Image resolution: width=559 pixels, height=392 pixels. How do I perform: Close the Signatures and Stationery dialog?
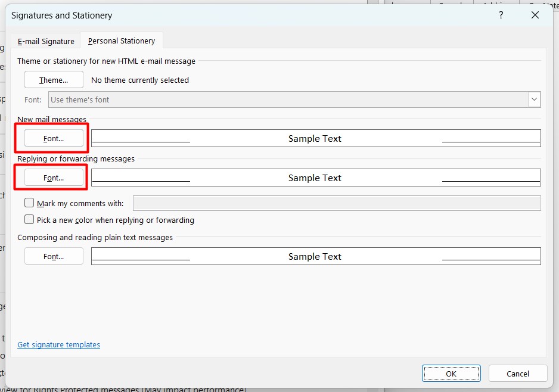click(x=535, y=15)
